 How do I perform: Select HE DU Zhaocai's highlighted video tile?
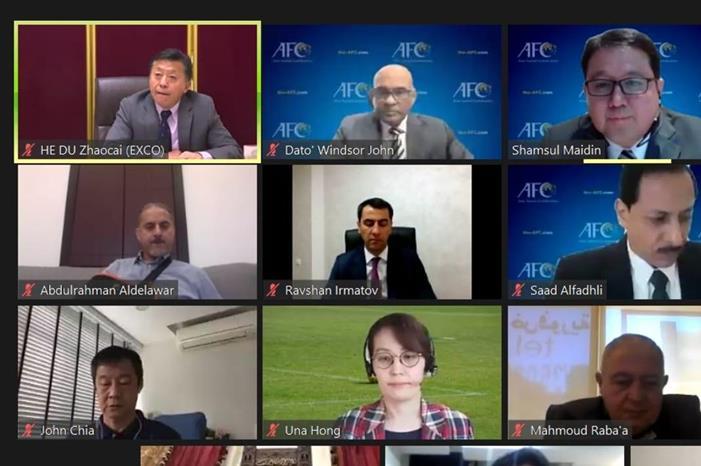click(x=138, y=92)
